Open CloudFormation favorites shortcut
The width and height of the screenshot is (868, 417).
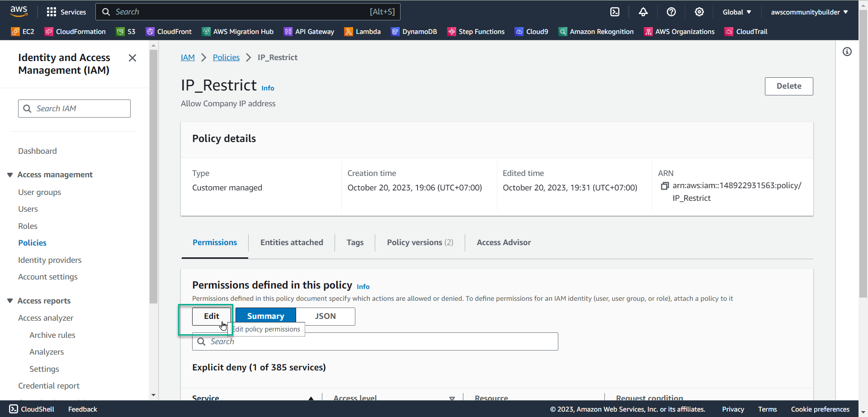pyautogui.click(x=75, y=32)
